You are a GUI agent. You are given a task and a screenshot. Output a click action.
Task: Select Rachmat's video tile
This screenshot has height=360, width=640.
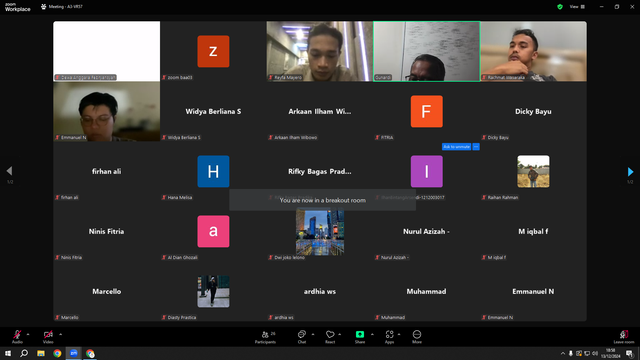pyautogui.click(x=533, y=51)
